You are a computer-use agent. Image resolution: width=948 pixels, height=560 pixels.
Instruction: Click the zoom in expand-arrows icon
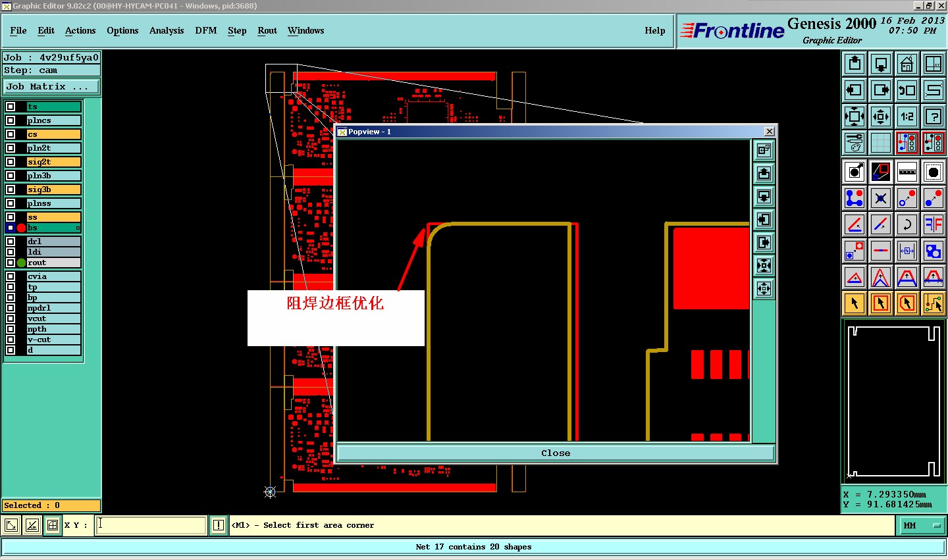855,116
